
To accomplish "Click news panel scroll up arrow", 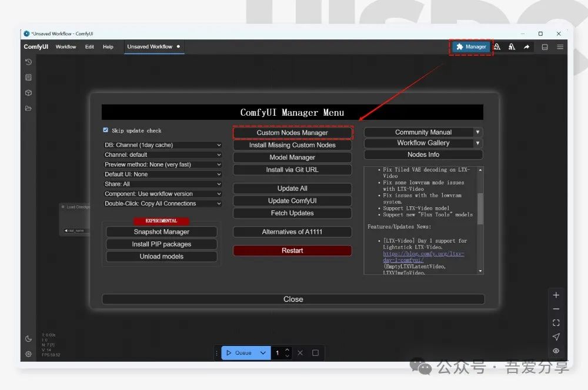I will tap(480, 170).
